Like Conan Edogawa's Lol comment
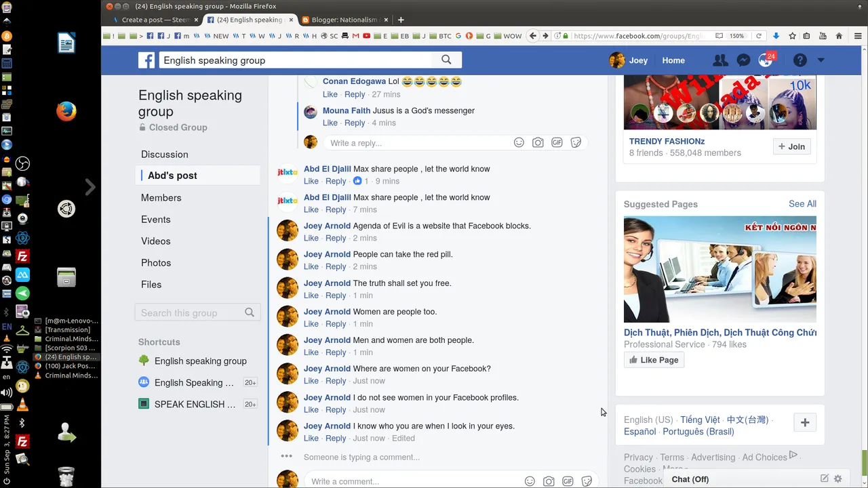This screenshot has height=488, width=868. [x=330, y=94]
